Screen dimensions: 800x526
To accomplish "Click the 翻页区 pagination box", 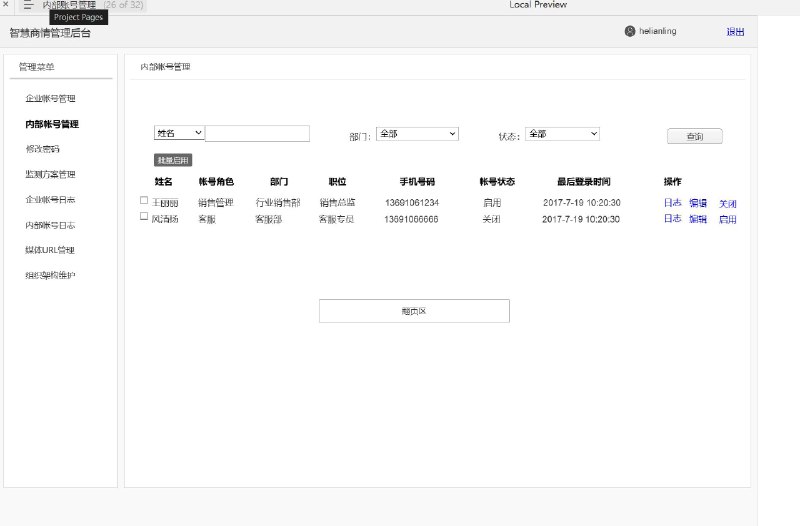I will pos(414,311).
